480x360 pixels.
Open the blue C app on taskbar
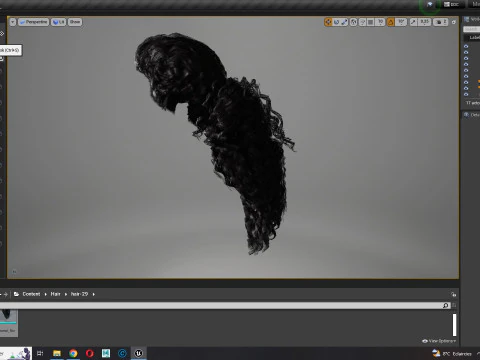click(122, 353)
